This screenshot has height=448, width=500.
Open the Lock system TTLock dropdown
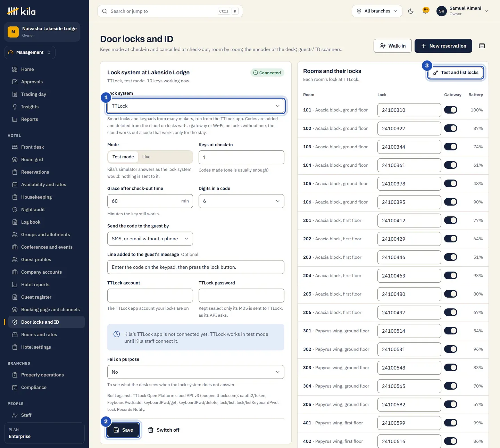coord(196,106)
